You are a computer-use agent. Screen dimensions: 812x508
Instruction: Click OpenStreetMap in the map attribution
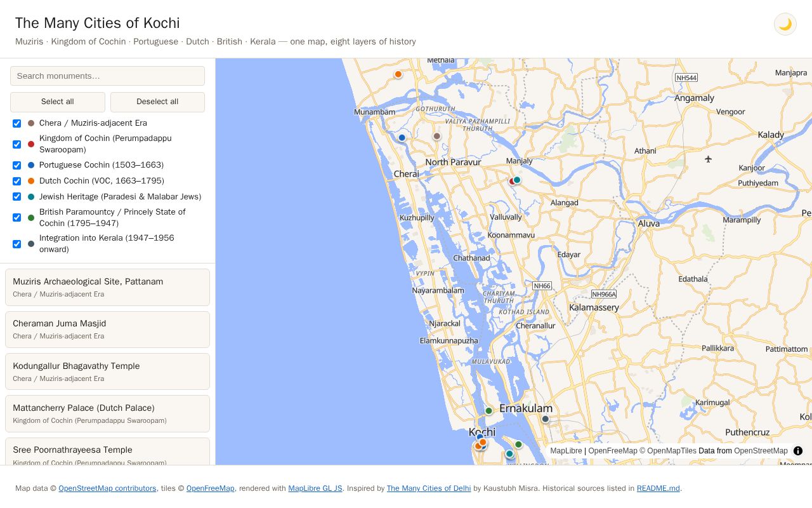pos(761,451)
